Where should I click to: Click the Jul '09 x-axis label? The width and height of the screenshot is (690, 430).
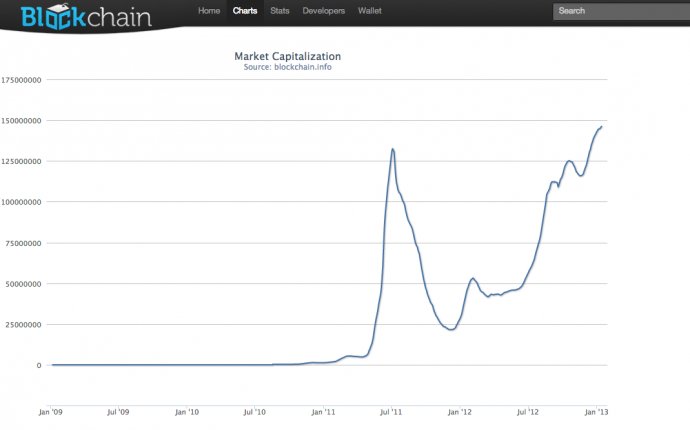coord(118,412)
